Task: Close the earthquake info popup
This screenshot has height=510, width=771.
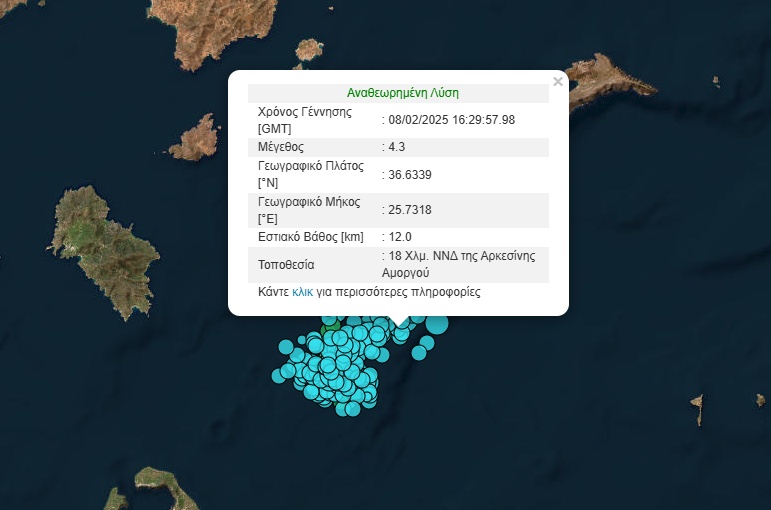Action: (558, 82)
